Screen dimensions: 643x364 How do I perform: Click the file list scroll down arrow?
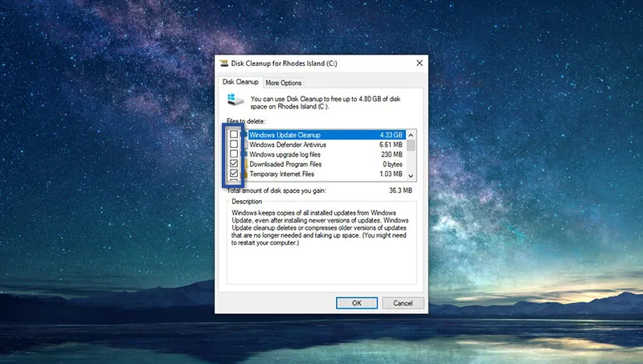[411, 176]
